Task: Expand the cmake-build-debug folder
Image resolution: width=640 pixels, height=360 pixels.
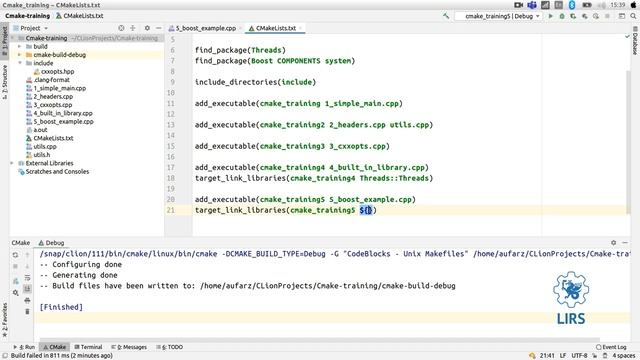Action: coord(19,55)
